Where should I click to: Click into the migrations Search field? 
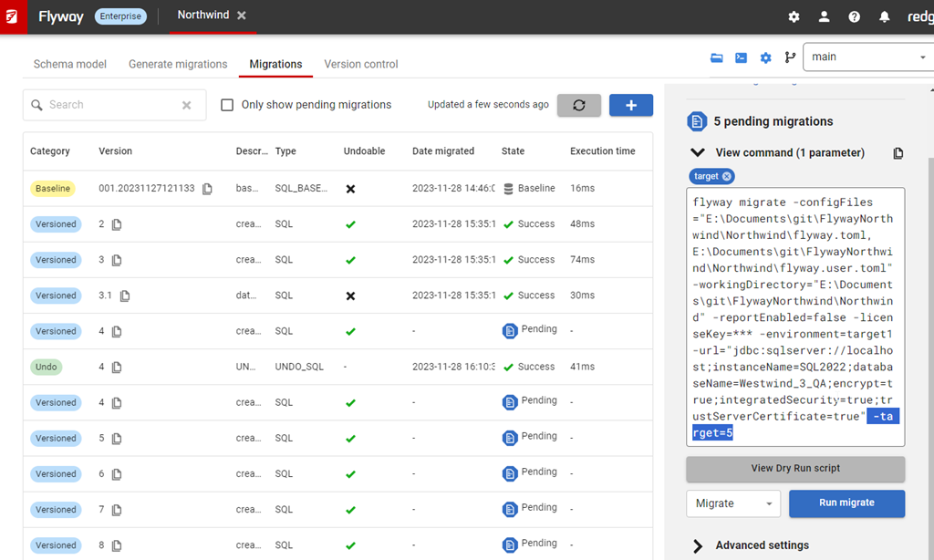[109, 105]
